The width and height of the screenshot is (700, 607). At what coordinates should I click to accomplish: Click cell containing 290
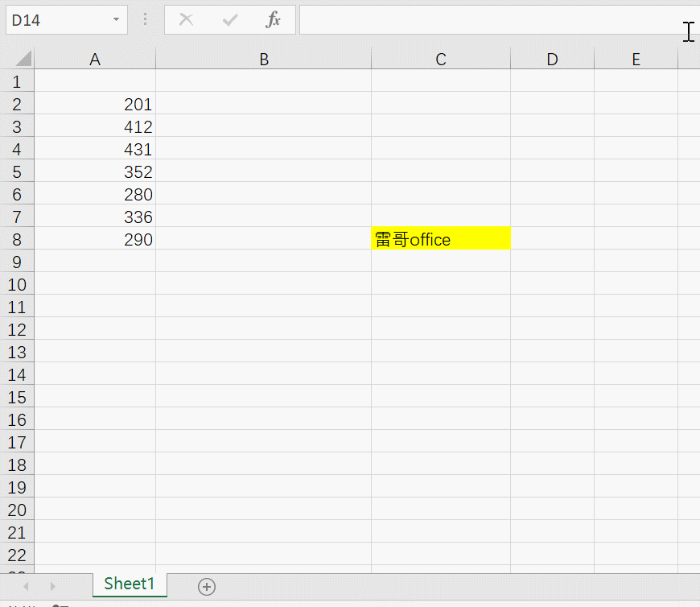[x=95, y=238]
